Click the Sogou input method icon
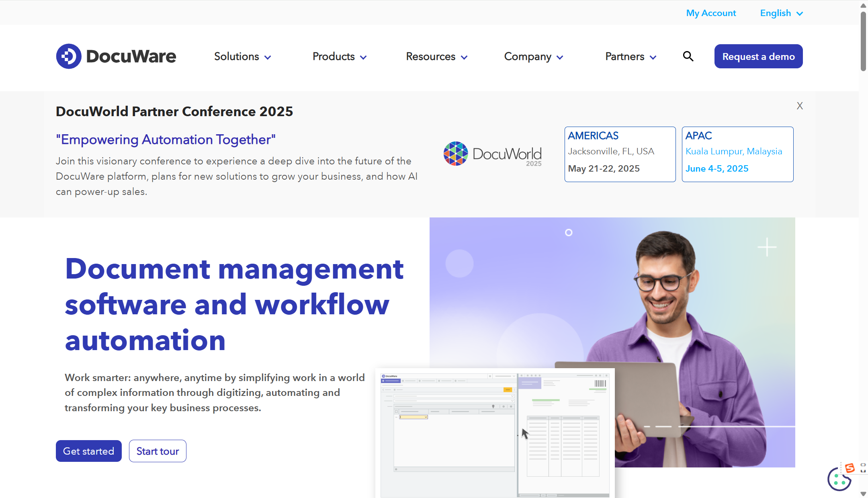Image resolution: width=868 pixels, height=498 pixels. point(850,468)
